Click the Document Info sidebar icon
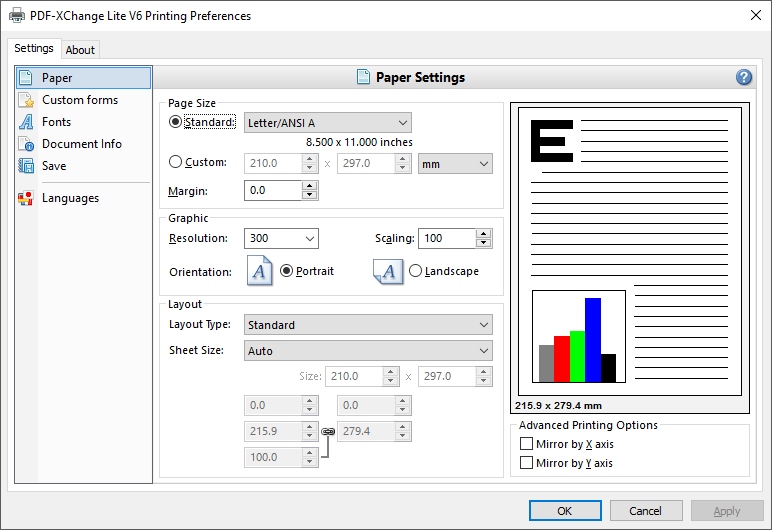Image resolution: width=772 pixels, height=530 pixels. 26,144
